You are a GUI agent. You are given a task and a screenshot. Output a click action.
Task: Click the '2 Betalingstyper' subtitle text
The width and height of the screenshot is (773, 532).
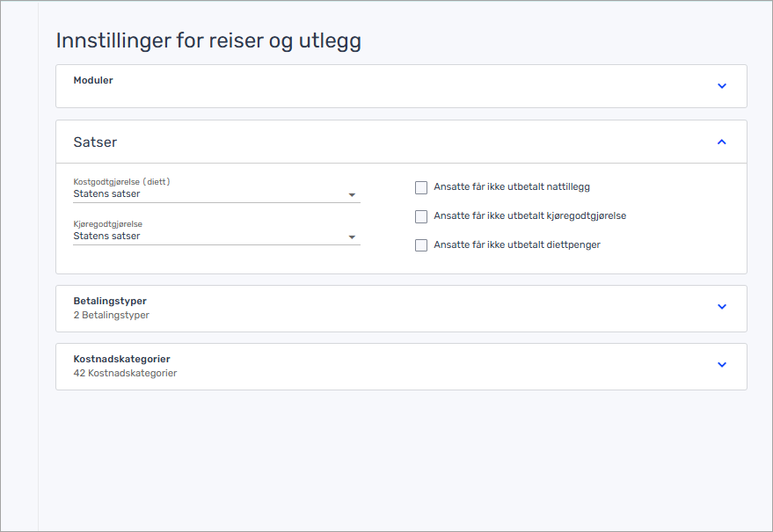[112, 315]
